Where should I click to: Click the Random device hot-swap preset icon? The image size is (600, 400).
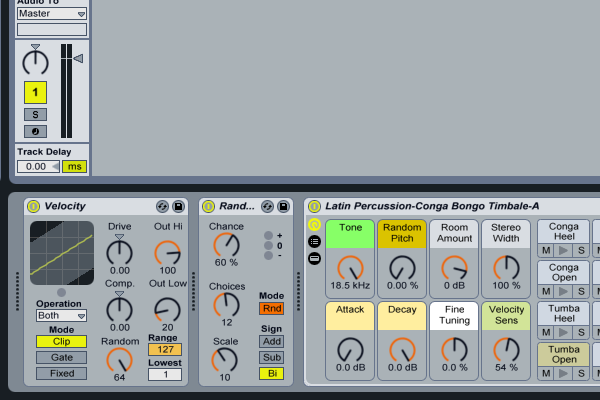(x=269, y=206)
